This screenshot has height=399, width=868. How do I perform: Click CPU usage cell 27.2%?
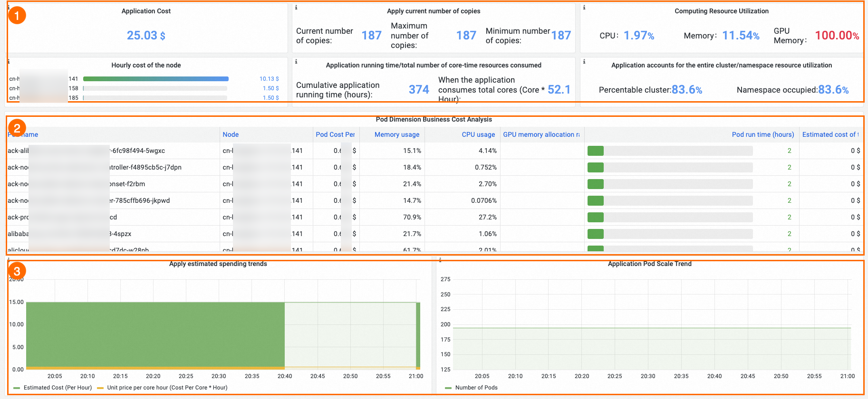point(488,217)
